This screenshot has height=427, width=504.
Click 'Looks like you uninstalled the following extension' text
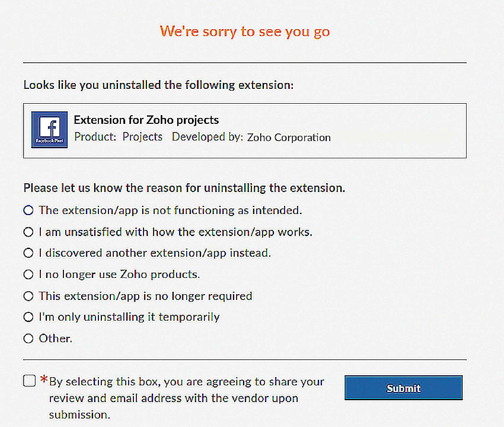[158, 85]
